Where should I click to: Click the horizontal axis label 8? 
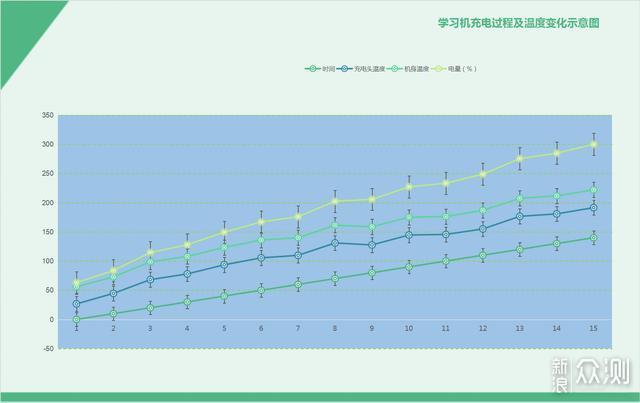click(x=335, y=328)
